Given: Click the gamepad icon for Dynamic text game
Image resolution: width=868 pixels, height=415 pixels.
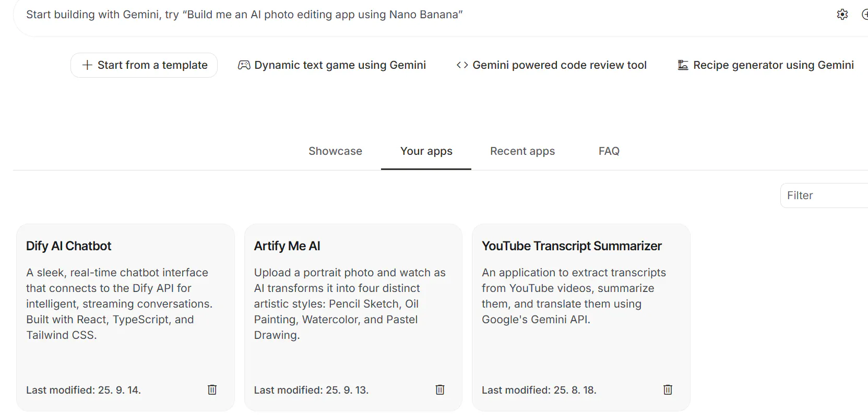Looking at the screenshot, I should (x=244, y=65).
